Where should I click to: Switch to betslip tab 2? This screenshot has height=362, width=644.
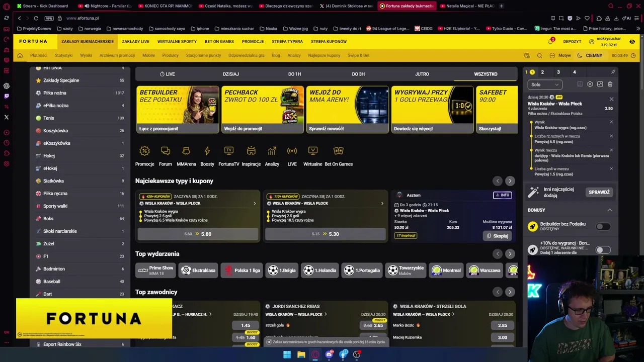[x=542, y=72]
